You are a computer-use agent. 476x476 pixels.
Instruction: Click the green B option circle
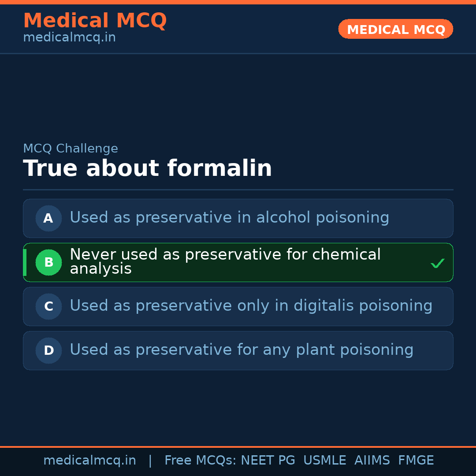48,262
